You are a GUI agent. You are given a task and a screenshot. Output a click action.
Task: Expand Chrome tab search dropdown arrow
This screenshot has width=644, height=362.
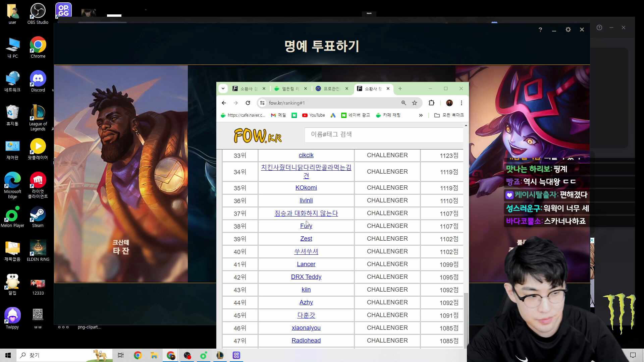click(x=223, y=88)
